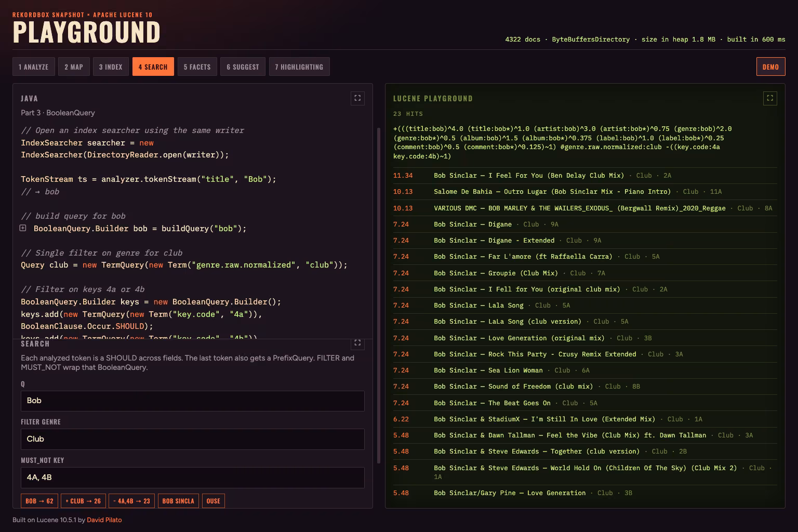Select the "LaLa Song (club version)" result
798x532 pixels.
[x=585, y=322]
